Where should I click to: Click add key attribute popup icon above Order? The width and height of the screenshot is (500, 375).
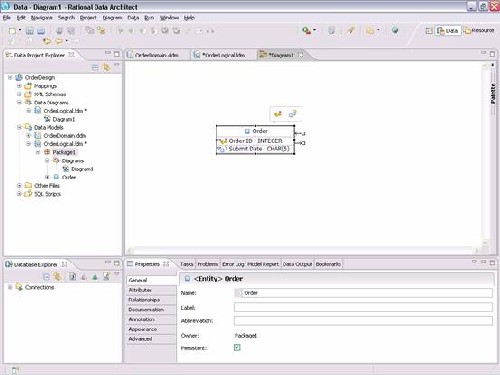278,114
